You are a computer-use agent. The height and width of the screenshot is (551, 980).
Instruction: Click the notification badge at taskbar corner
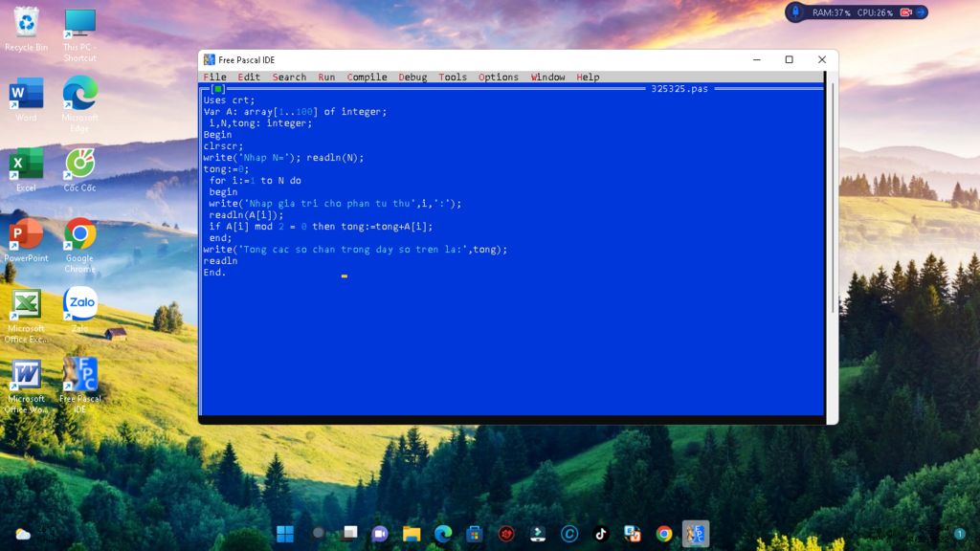point(959,534)
